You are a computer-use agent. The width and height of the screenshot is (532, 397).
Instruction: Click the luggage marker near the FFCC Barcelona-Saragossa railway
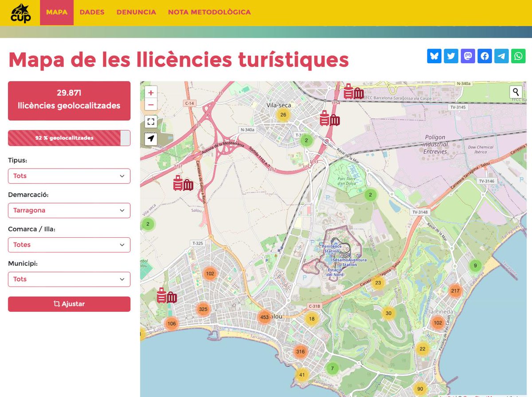(x=354, y=92)
